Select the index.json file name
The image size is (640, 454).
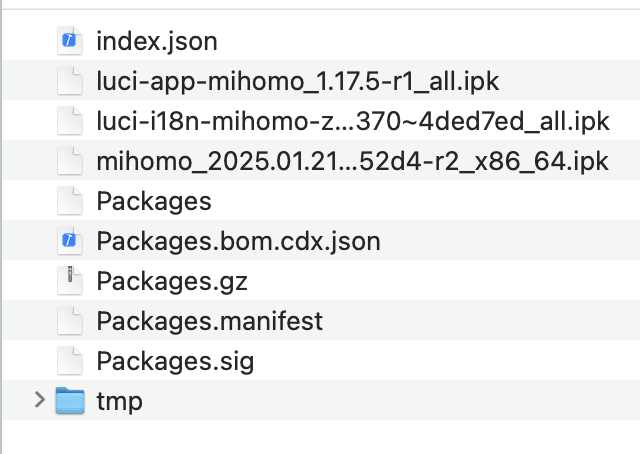point(157,41)
